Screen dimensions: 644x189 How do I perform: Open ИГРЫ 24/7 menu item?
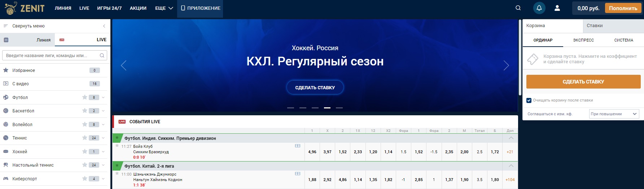pyautogui.click(x=109, y=8)
